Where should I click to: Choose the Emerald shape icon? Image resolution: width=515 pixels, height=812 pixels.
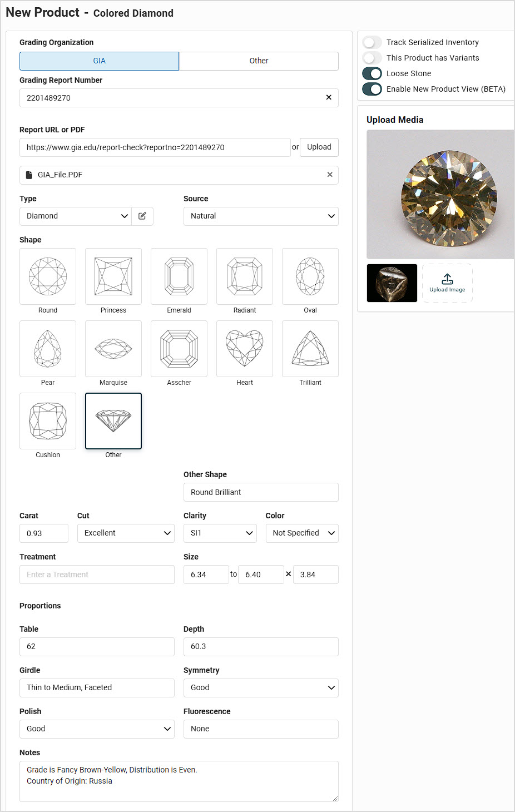(179, 276)
